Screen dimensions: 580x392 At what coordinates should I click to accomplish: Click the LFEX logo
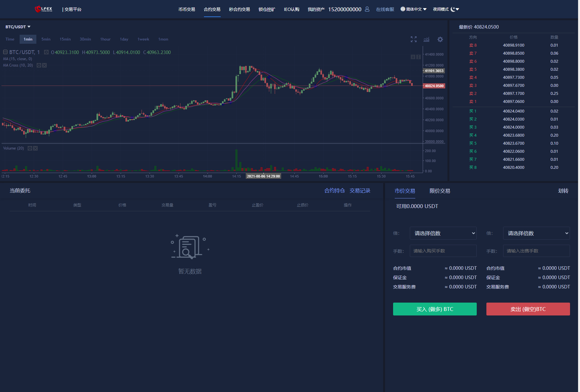[x=43, y=9]
